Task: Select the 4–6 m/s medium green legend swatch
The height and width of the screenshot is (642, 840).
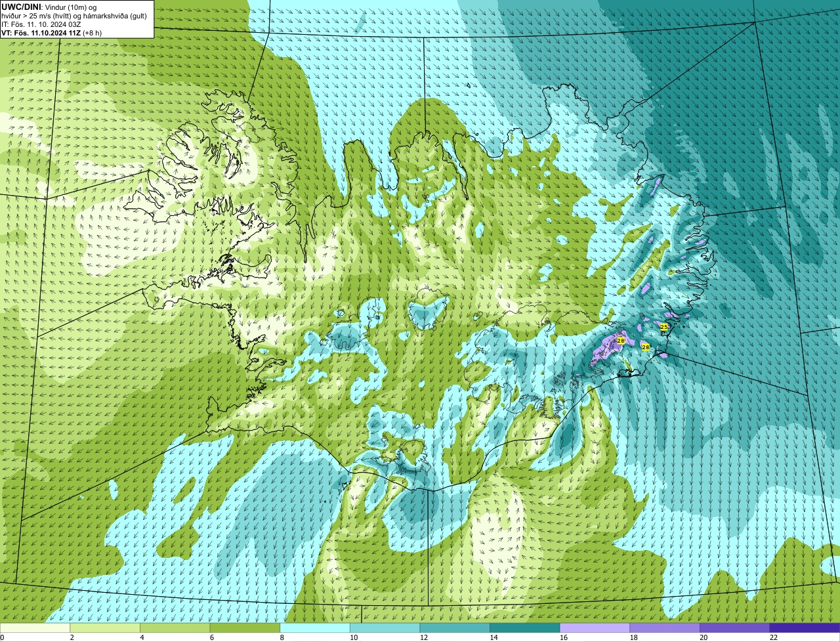Action: coord(175,628)
